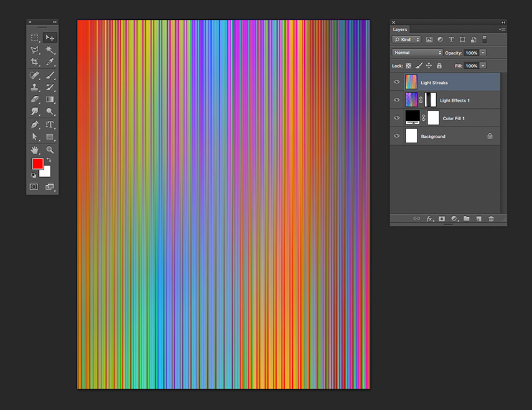The height and width of the screenshot is (410, 532).
Task: Select the Eraser tool
Action: 34,99
